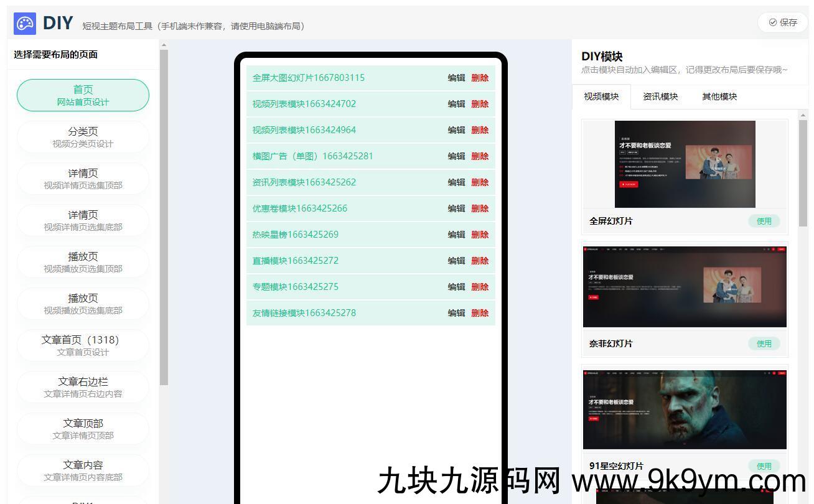Click the 资讯列表模块1663425262 label
This screenshot has width=814, height=504.
click(x=304, y=182)
